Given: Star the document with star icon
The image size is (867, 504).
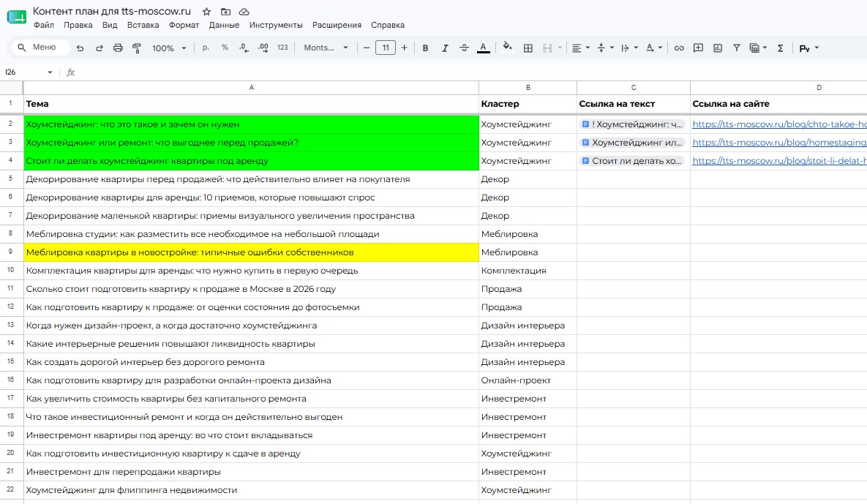Looking at the screenshot, I should click(206, 12).
